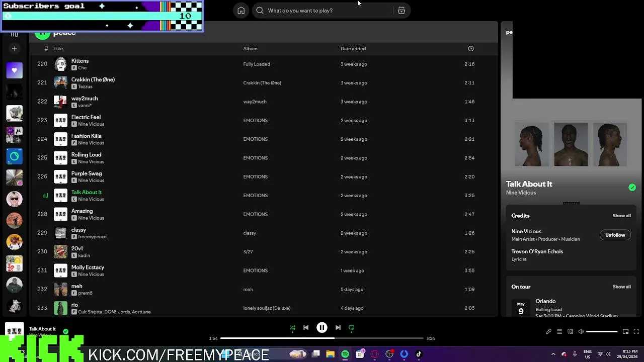Image resolution: width=644 pixels, height=362 pixels.
Task: Enter full screen player mode
Action: [636, 331]
